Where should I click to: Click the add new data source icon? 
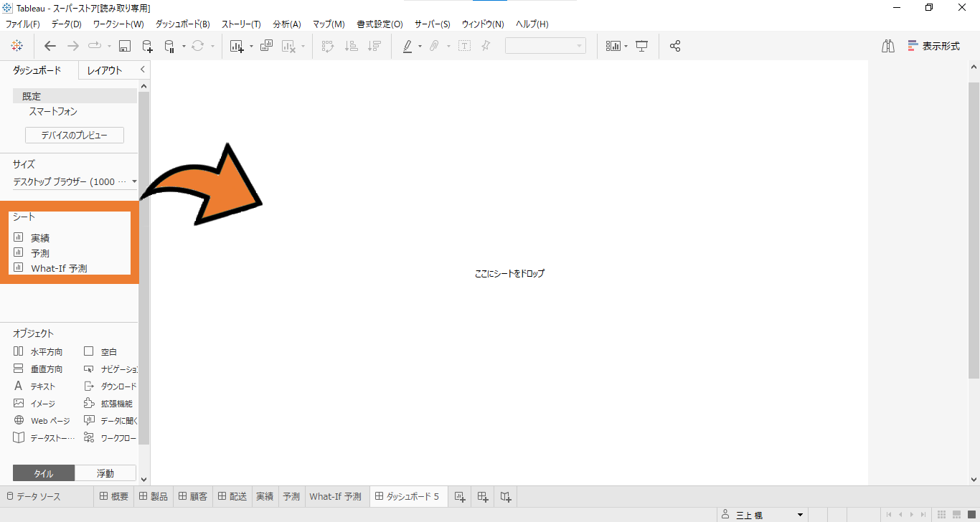147,46
